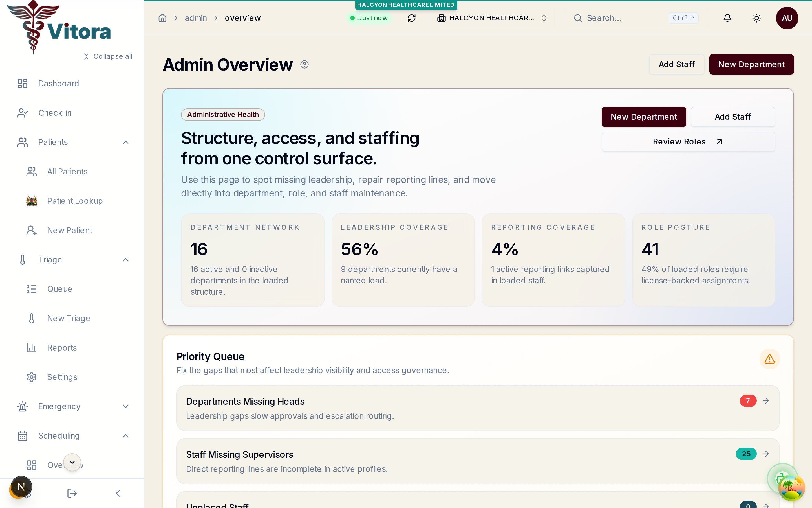The height and width of the screenshot is (508, 812).
Task: Click the Triage thermometer icon
Action: pos(23,260)
